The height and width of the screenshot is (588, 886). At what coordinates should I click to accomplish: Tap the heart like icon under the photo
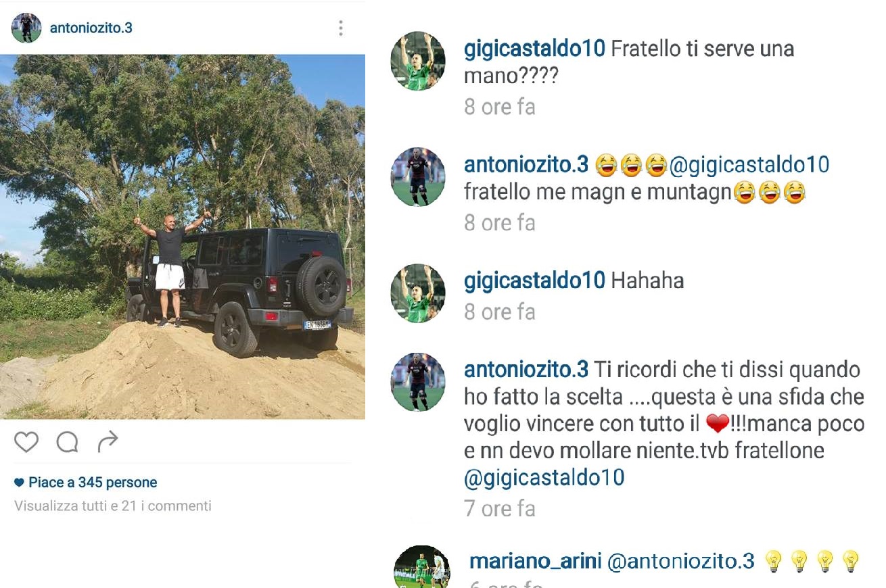(x=26, y=443)
